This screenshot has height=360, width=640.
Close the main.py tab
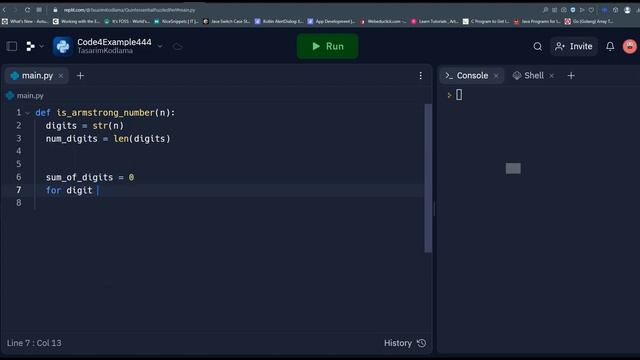[x=61, y=76]
